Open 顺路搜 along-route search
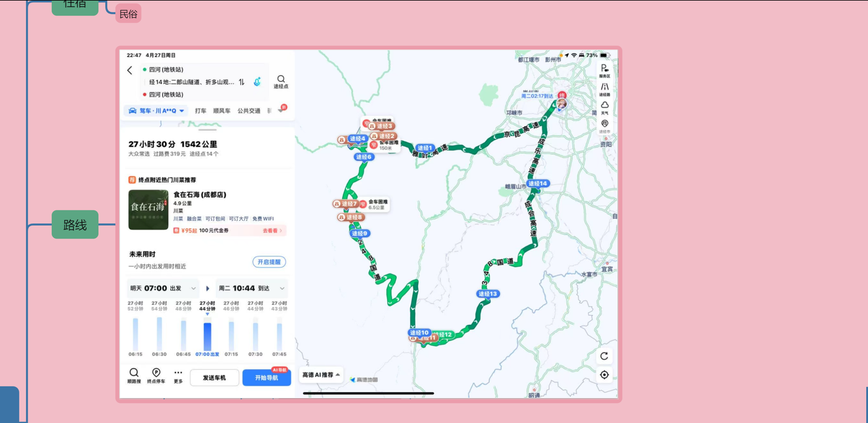The height and width of the screenshot is (423, 868). 134,375
